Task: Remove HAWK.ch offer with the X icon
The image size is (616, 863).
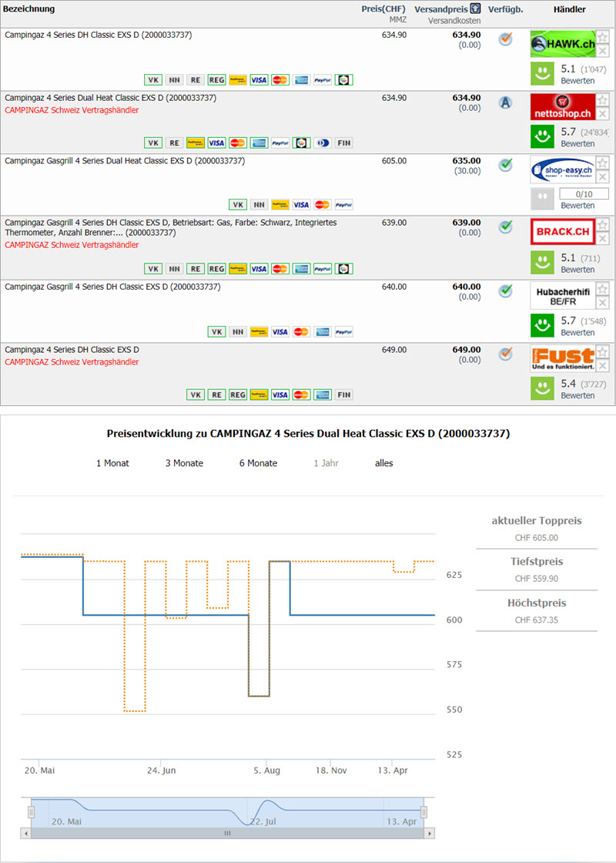Action: [603, 51]
